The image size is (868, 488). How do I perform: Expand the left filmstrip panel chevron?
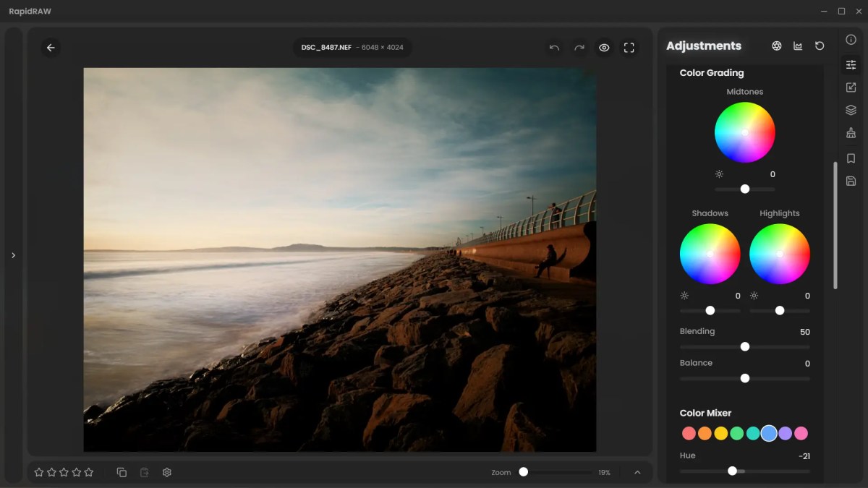[13, 254]
